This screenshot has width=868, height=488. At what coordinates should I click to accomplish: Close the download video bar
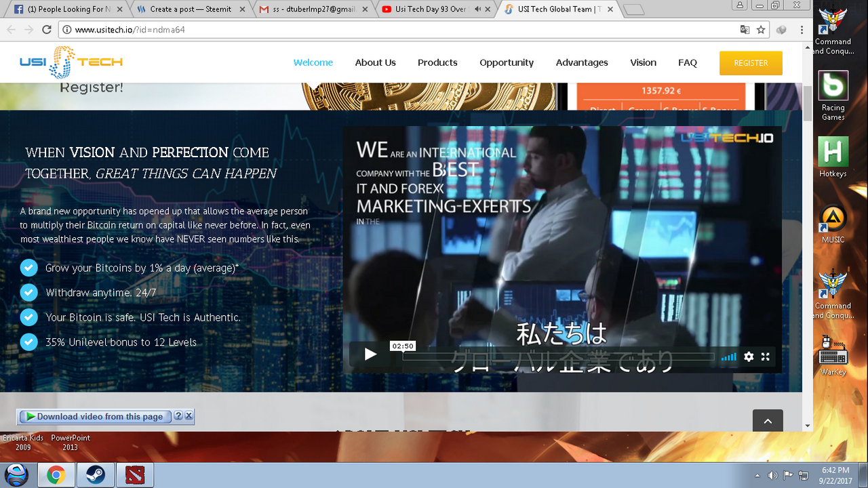tap(189, 416)
